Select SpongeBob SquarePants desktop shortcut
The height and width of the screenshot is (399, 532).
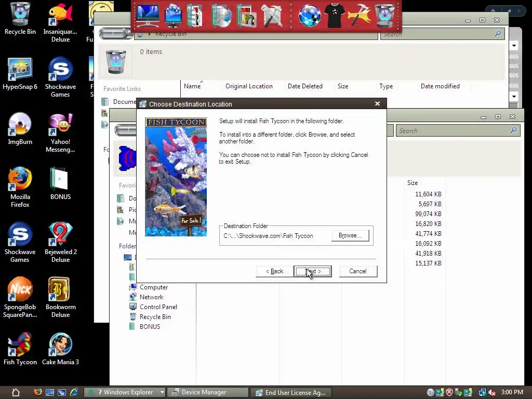20,298
